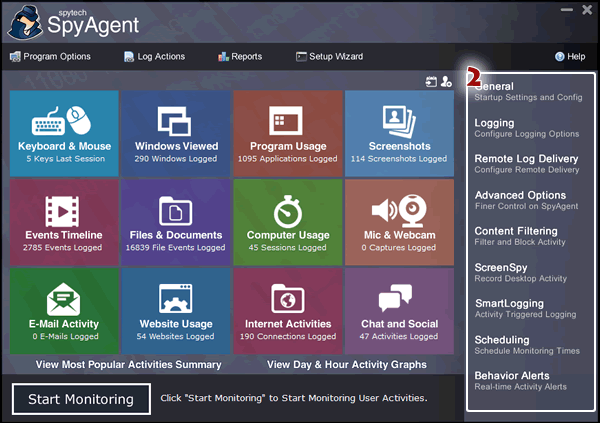Click the '1095 Applications Logged' text
This screenshot has height=423, width=600.
(288, 158)
